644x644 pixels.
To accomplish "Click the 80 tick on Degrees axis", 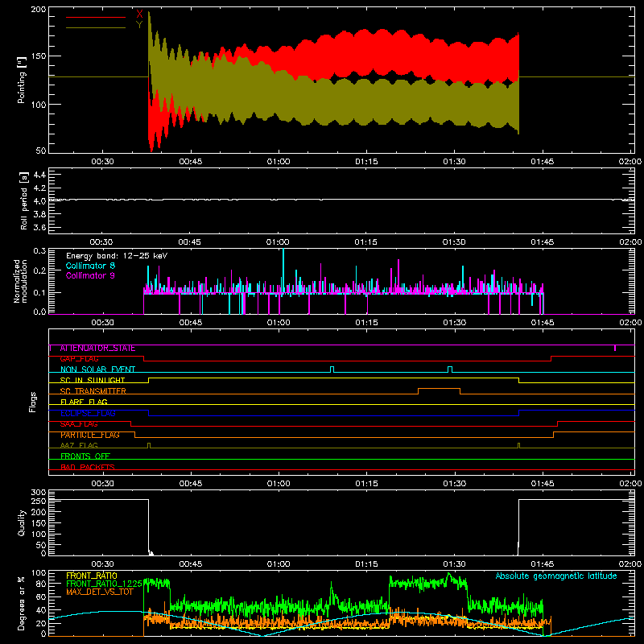I will (x=41, y=584).
